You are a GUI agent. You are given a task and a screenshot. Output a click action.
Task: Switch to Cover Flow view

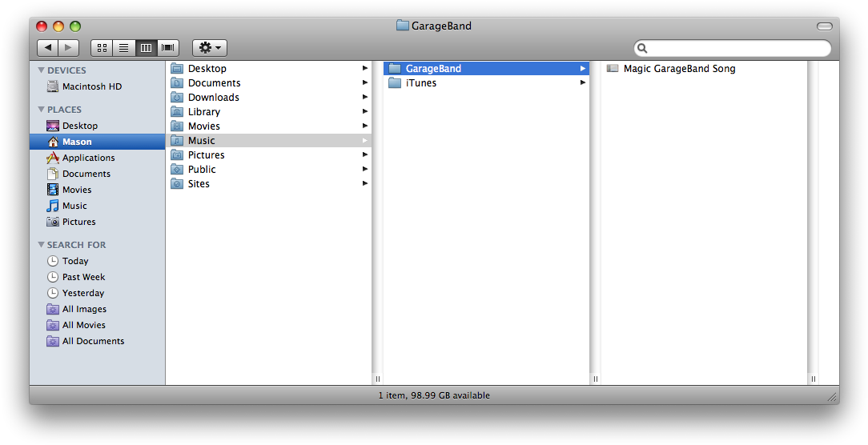click(x=168, y=47)
